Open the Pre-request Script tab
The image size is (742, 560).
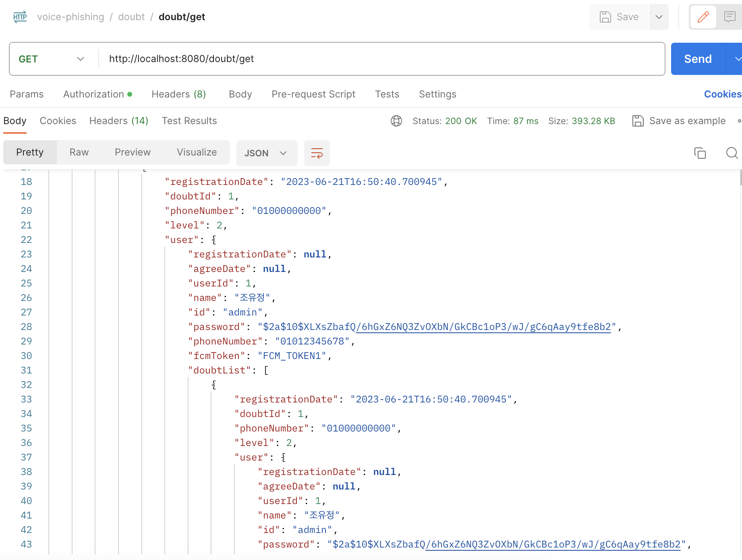click(313, 94)
